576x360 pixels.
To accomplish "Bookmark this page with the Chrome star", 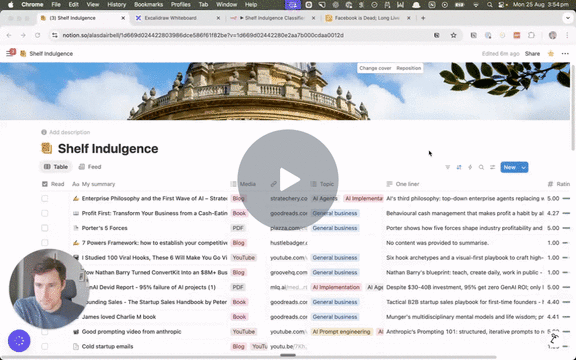I will 453,35.
